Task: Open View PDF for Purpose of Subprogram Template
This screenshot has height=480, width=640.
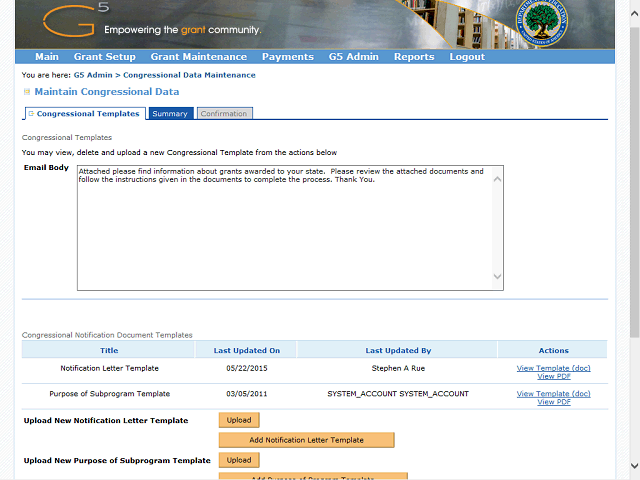Action: 553,402
